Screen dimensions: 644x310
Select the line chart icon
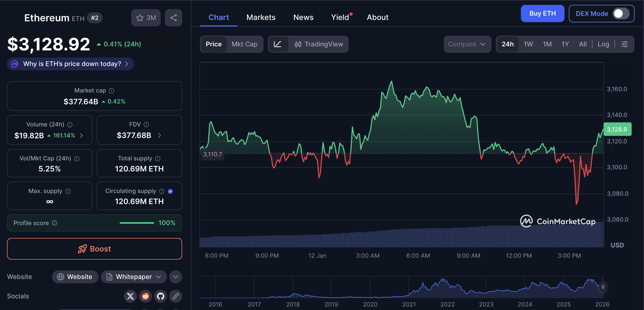(278, 44)
